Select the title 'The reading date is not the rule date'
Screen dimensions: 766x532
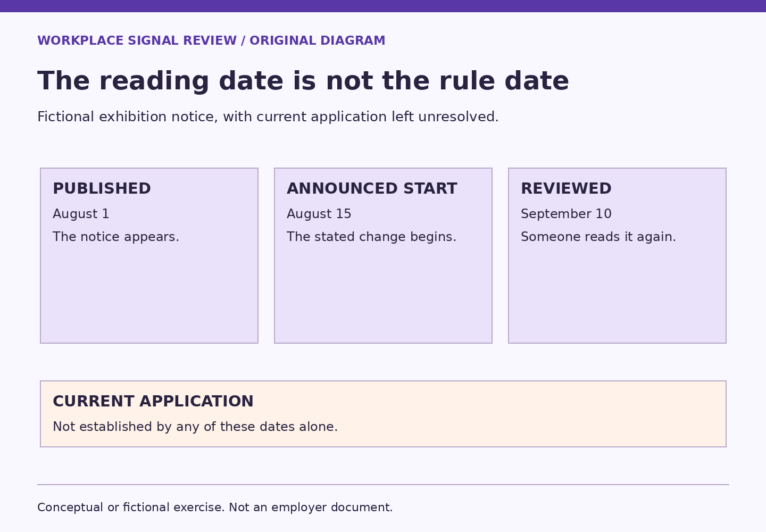pos(303,82)
